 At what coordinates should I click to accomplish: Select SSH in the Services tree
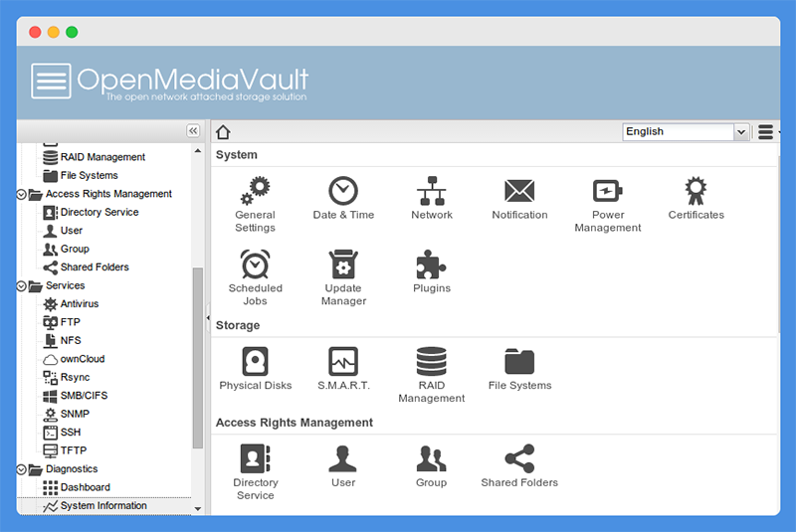(63, 433)
